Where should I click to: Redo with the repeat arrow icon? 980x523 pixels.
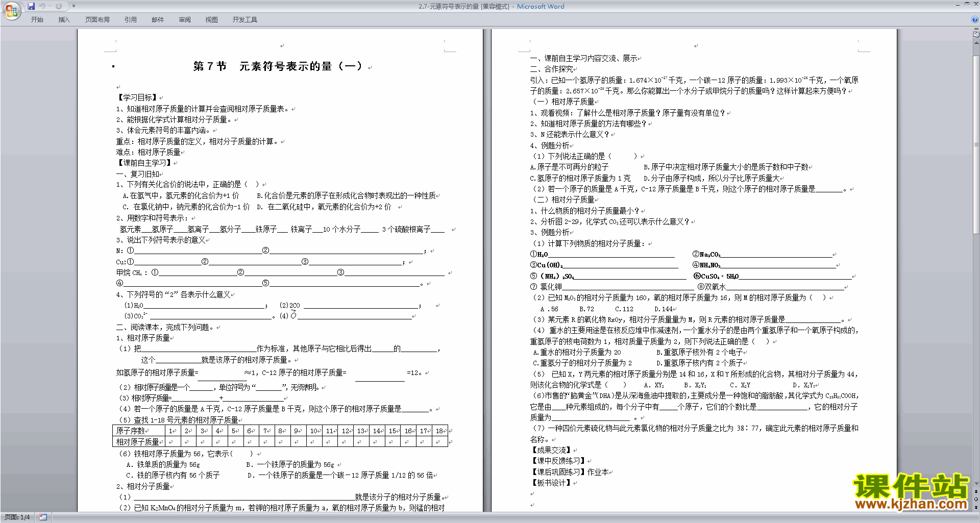[x=59, y=6]
